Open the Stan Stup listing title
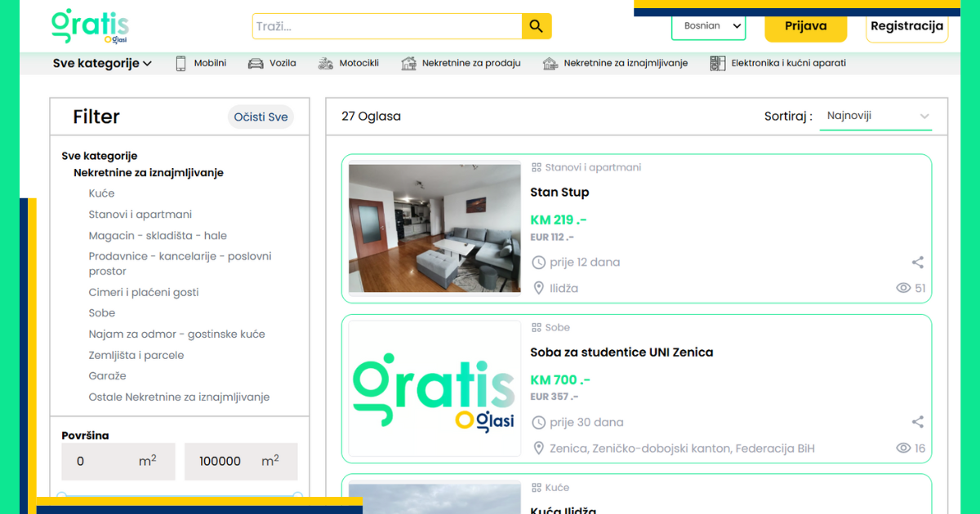Image resolution: width=980 pixels, height=514 pixels. click(559, 193)
